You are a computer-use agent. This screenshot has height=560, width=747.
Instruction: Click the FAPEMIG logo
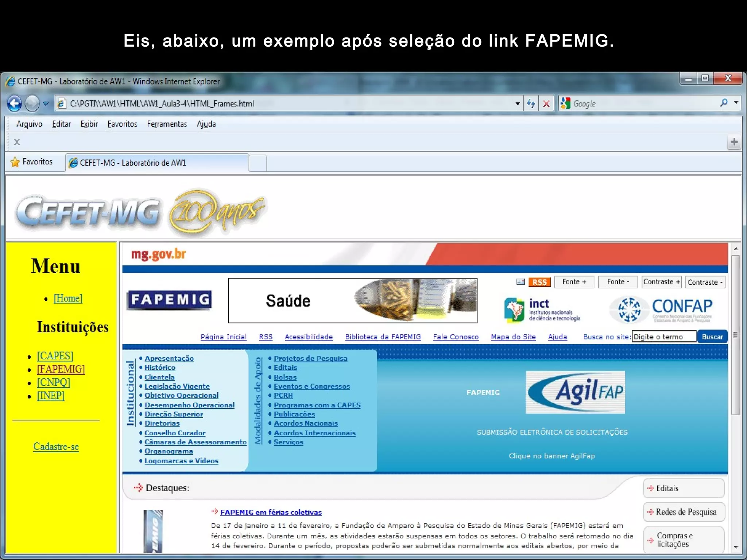[x=169, y=300]
